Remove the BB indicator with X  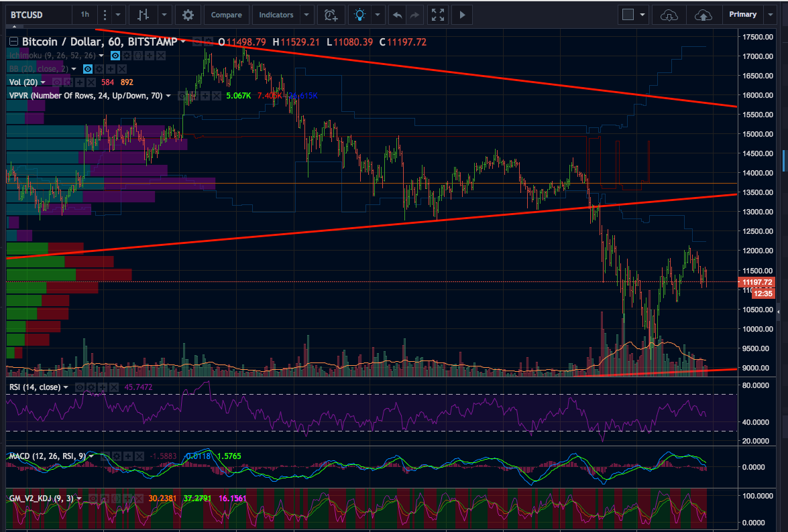click(122, 69)
